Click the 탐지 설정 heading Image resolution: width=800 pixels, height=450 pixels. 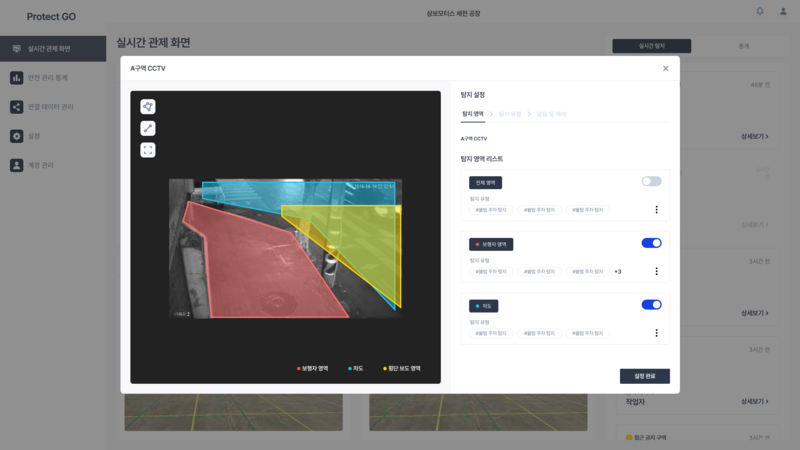pyautogui.click(x=472, y=95)
